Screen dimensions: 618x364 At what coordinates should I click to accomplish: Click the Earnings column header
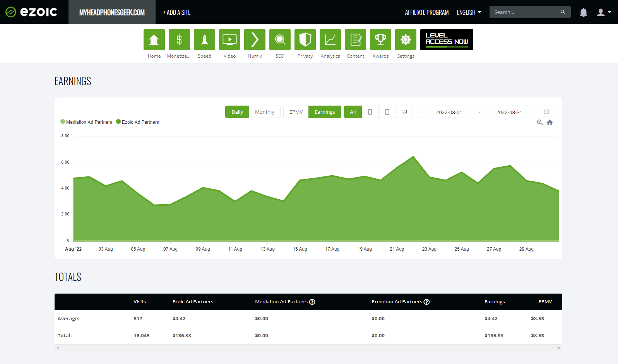click(495, 302)
